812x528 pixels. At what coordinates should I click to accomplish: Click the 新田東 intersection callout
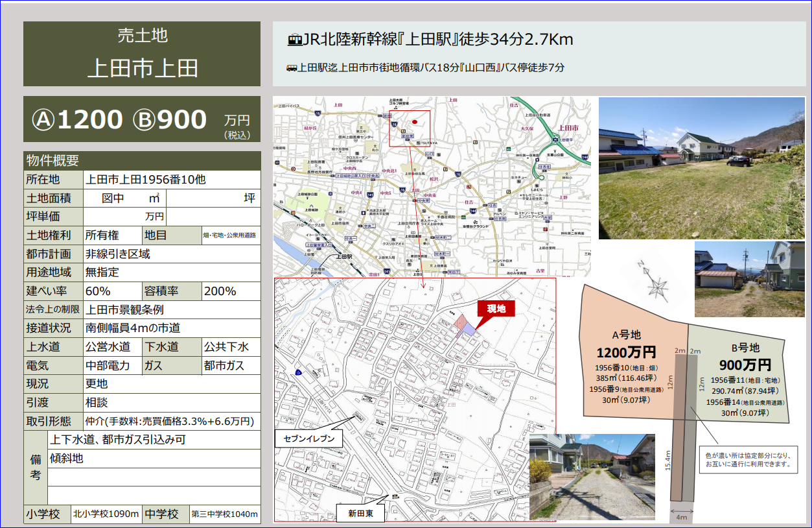tap(360, 514)
